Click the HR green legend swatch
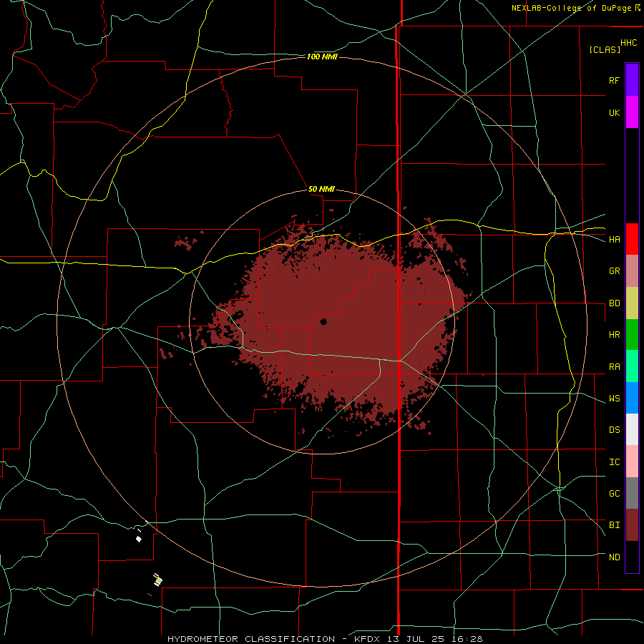Screen dimensions: 644x644 click(632, 335)
